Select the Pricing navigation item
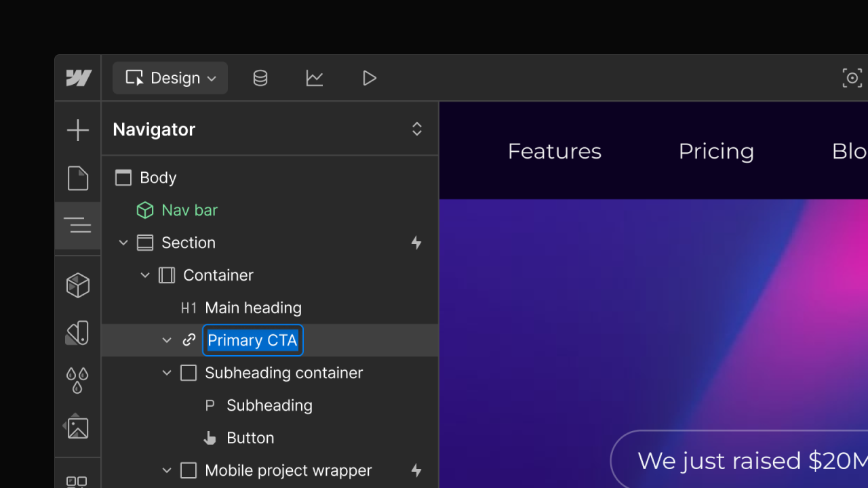This screenshot has width=868, height=488. pyautogui.click(x=716, y=150)
